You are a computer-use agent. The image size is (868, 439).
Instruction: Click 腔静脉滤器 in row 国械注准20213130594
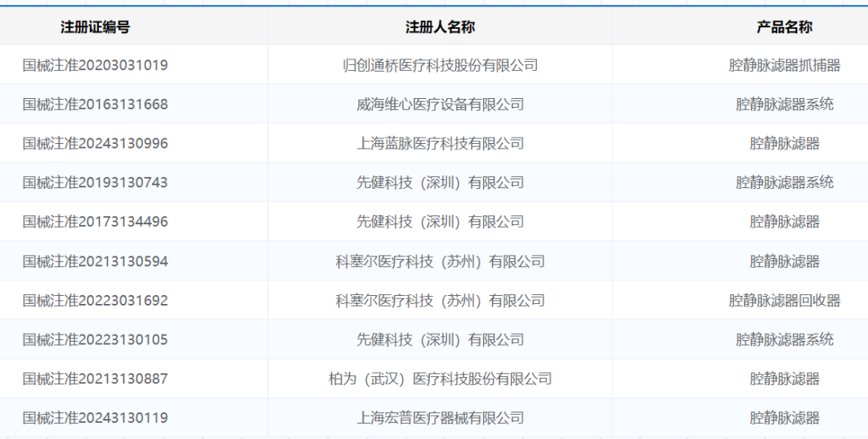784,261
